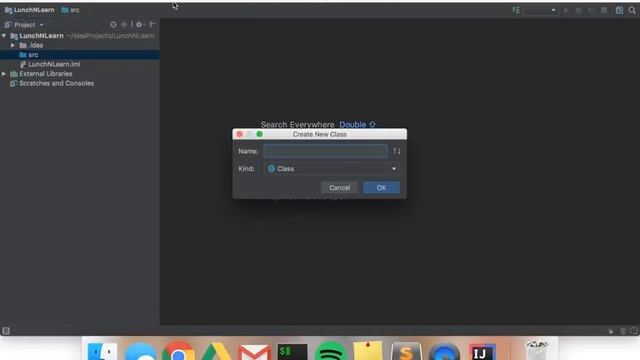
Task: Select the src folder in project tree
Action: (80, 55)
